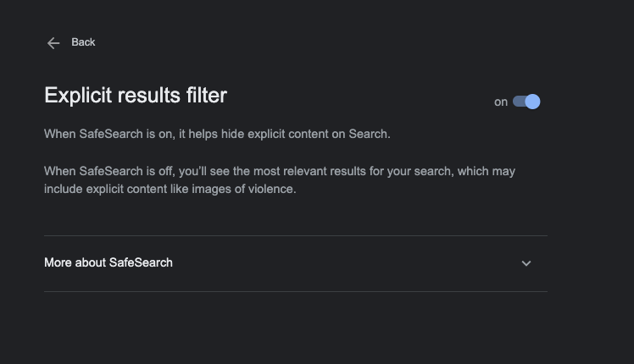634x364 pixels.
Task: Click the back arrow icon
Action: pos(53,42)
